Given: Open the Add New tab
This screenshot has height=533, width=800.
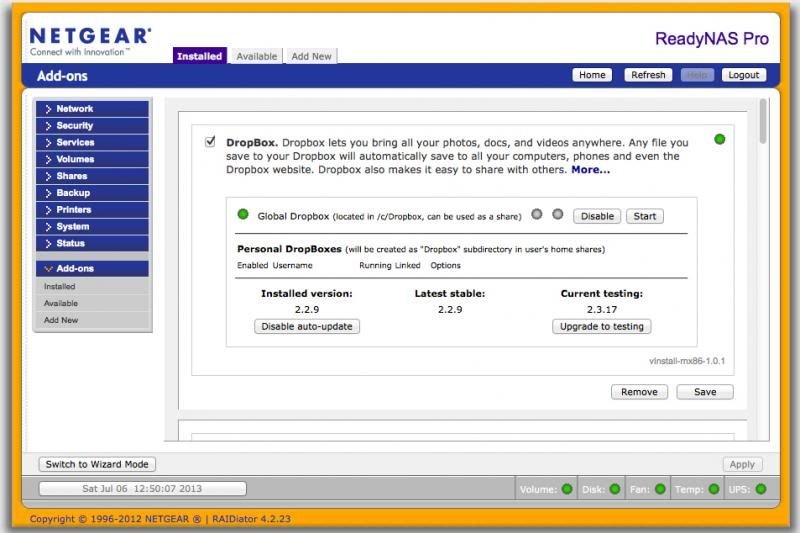Looking at the screenshot, I should [311, 56].
